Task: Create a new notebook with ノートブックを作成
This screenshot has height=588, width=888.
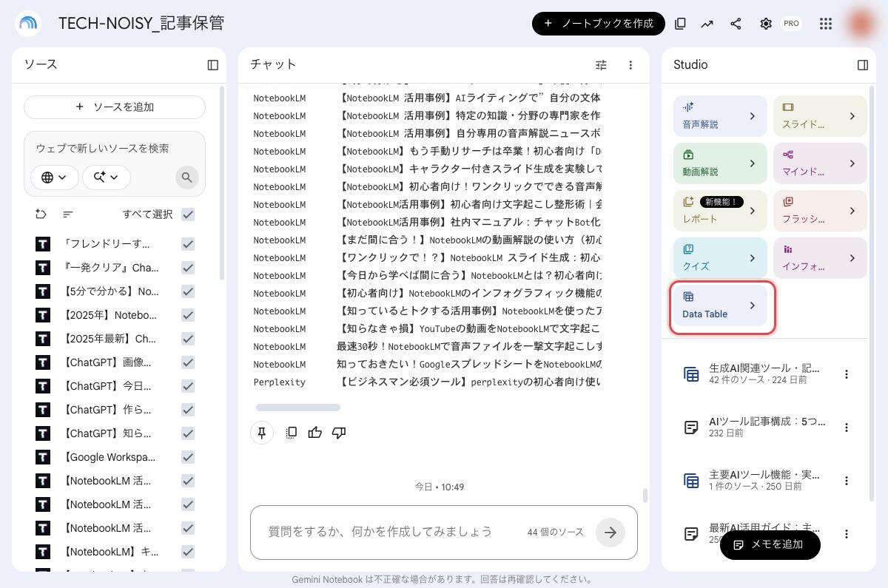Action: (x=599, y=24)
